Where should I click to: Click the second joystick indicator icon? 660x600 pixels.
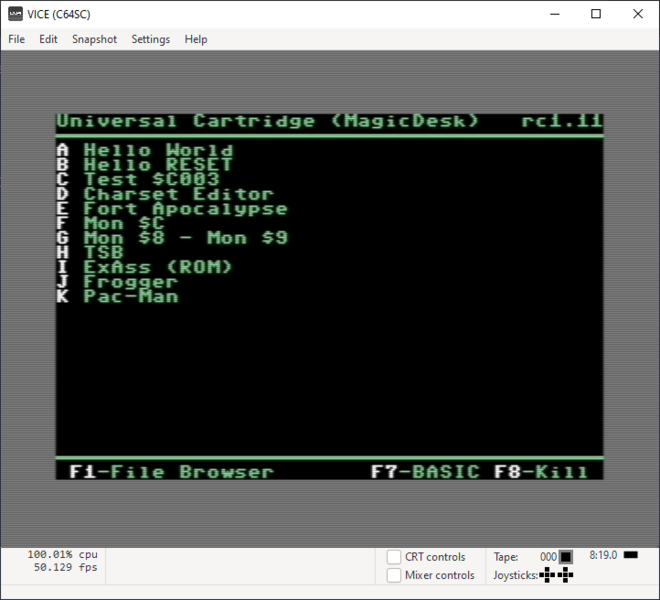tap(565, 575)
